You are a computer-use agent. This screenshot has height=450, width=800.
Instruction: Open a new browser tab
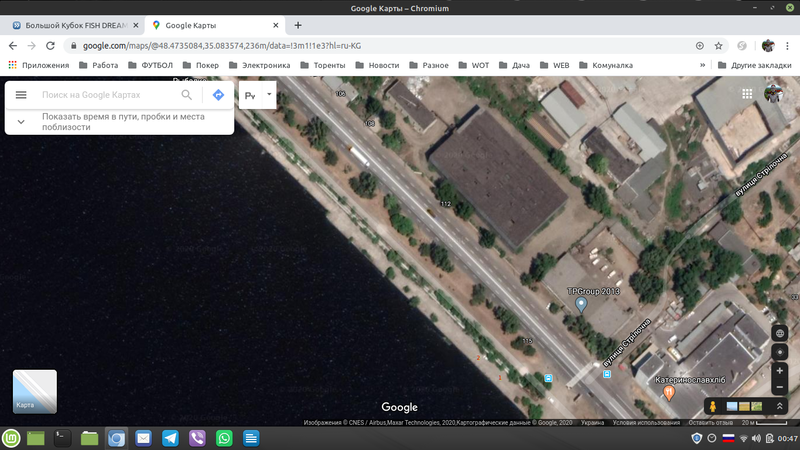[x=298, y=25]
